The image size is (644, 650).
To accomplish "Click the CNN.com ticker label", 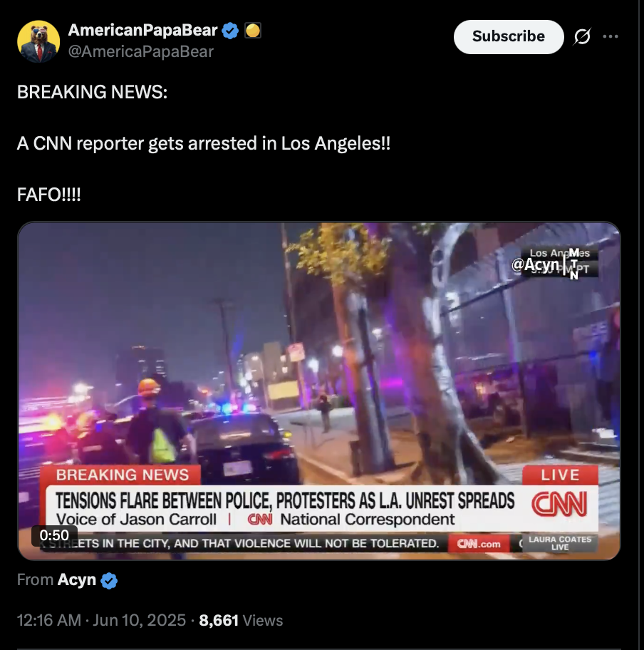I will (479, 544).
